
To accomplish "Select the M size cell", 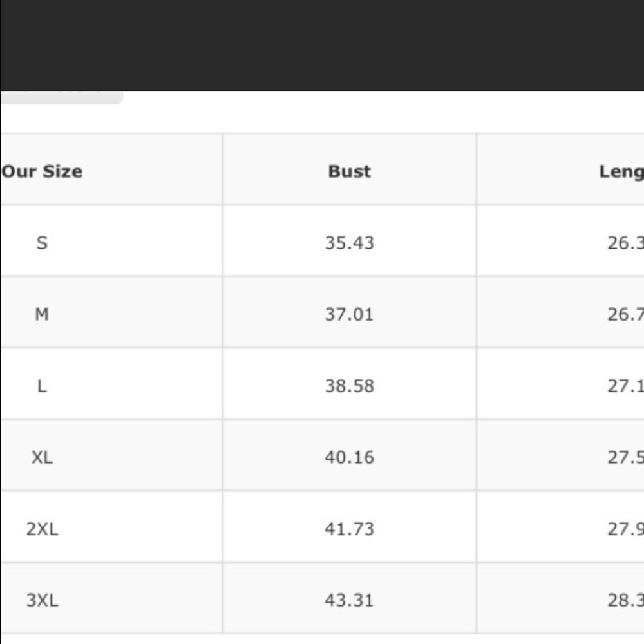I will coord(42,314).
